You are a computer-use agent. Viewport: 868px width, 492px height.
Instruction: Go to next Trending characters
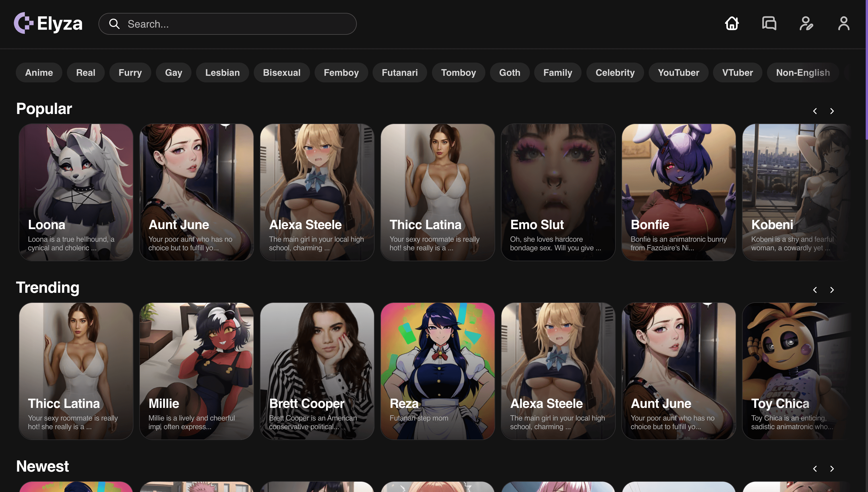(832, 290)
